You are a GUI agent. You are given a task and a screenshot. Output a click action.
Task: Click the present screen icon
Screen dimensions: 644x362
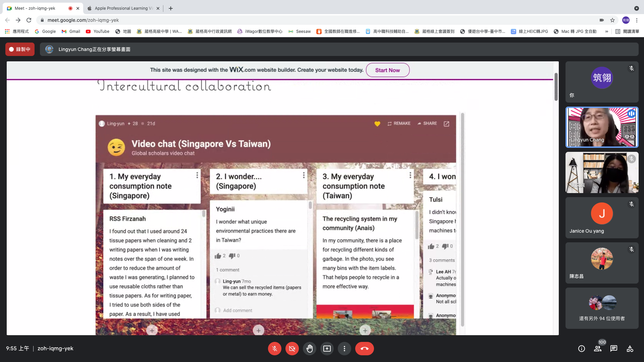327,349
